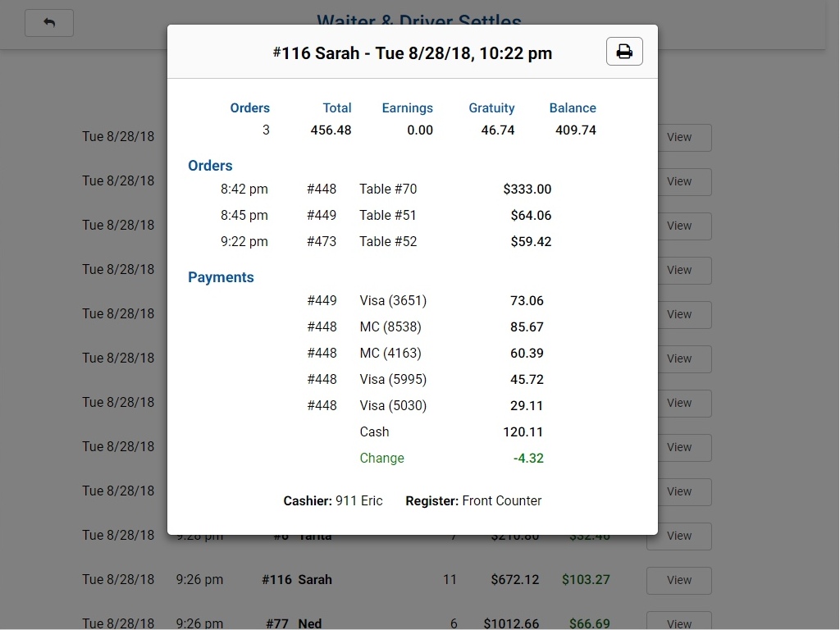
Task: Click the printer icon in settle dialog
Action: [x=624, y=52]
